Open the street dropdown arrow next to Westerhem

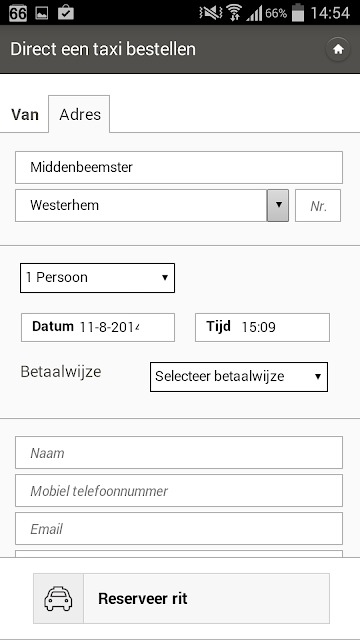point(278,205)
